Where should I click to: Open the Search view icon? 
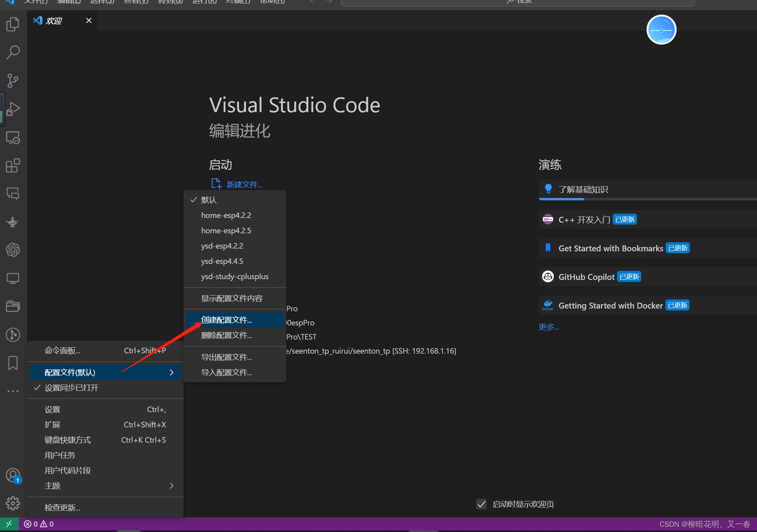tap(13, 52)
